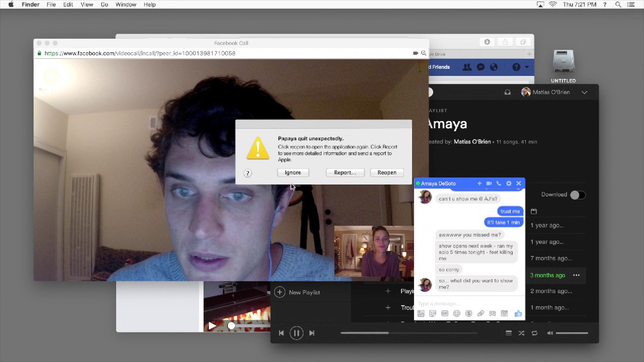Viewport: 644px width, 362px height.
Task: Open Matias O'Brien profile in music player
Action: point(546,93)
